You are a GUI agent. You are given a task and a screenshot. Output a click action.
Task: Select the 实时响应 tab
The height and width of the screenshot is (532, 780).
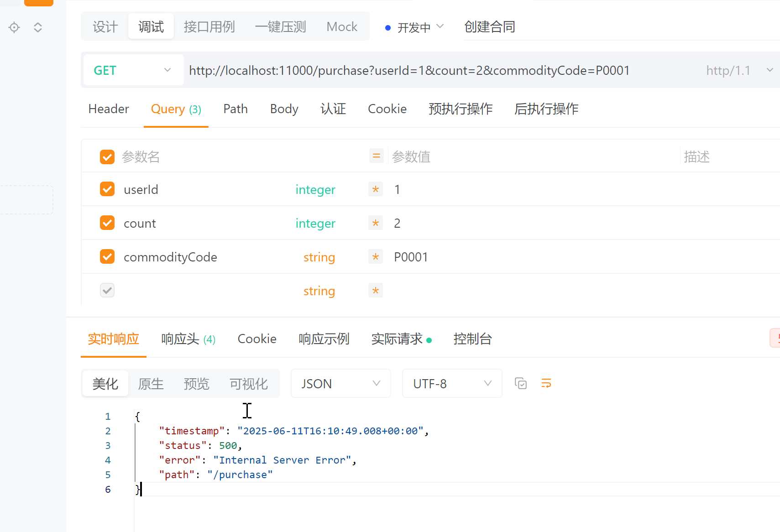pyautogui.click(x=113, y=339)
